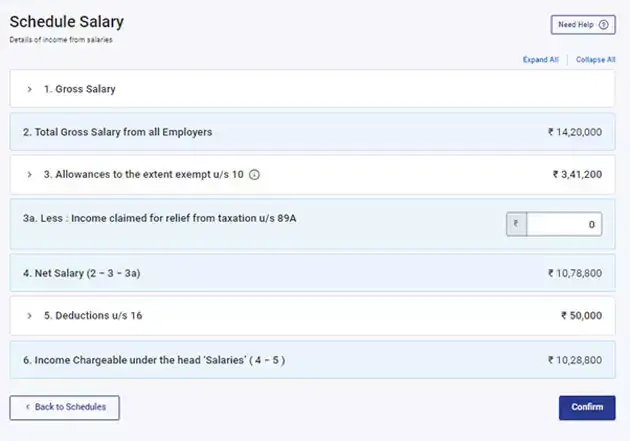Click the info icon beside Allowances exempt u/s 10
This screenshot has width=630, height=441.
click(254, 174)
